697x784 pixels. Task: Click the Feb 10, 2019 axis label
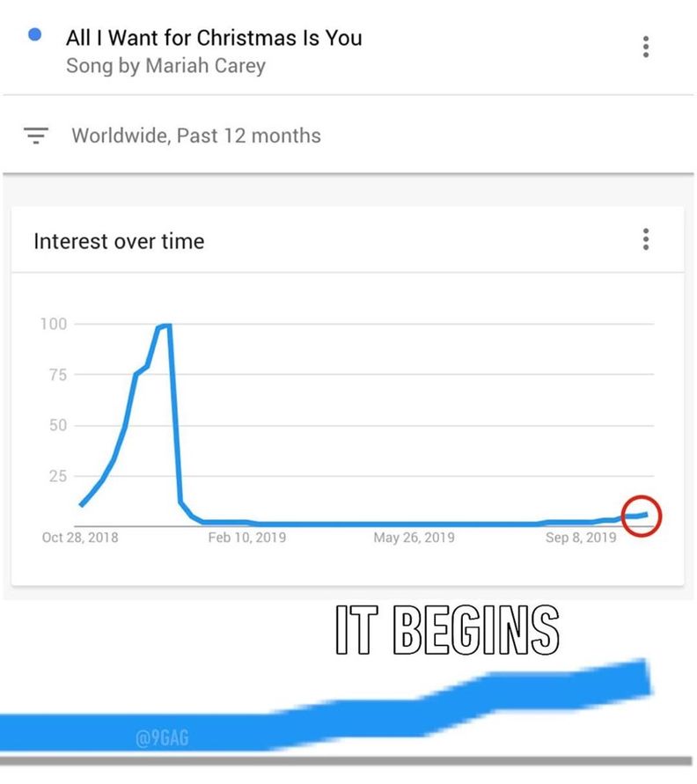[247, 538]
